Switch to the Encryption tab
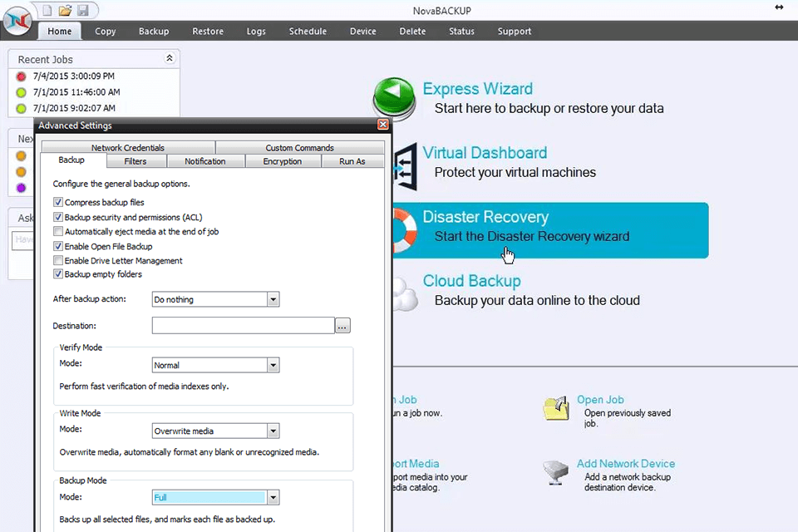Screen dimensions: 798x532 coord(282,161)
